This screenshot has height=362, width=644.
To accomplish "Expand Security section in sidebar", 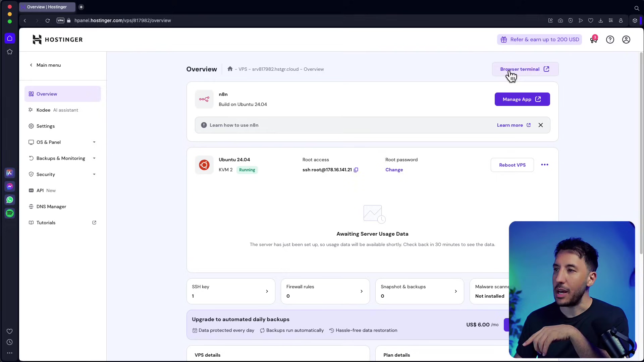I will tap(63, 174).
